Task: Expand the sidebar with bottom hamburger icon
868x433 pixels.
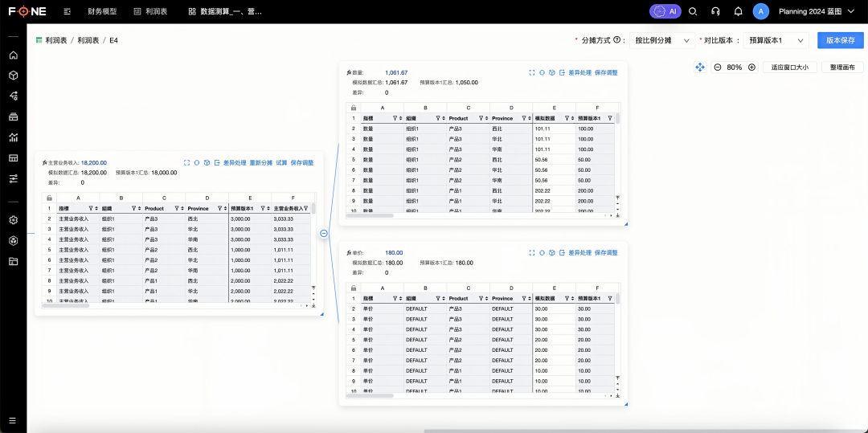Action: [13, 420]
